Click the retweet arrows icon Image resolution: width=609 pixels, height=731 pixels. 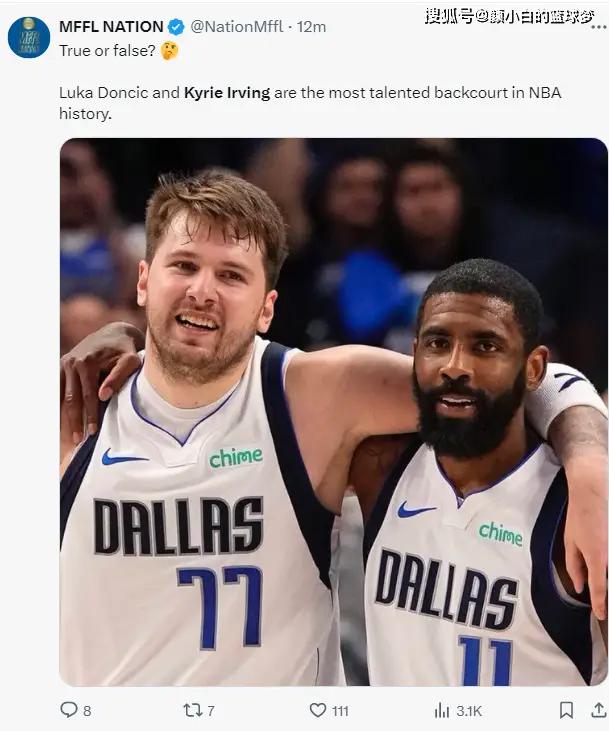[x=192, y=710]
